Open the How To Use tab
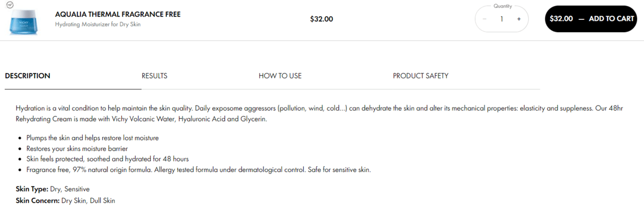Viewport: 644px width, 209px height. 280,76
